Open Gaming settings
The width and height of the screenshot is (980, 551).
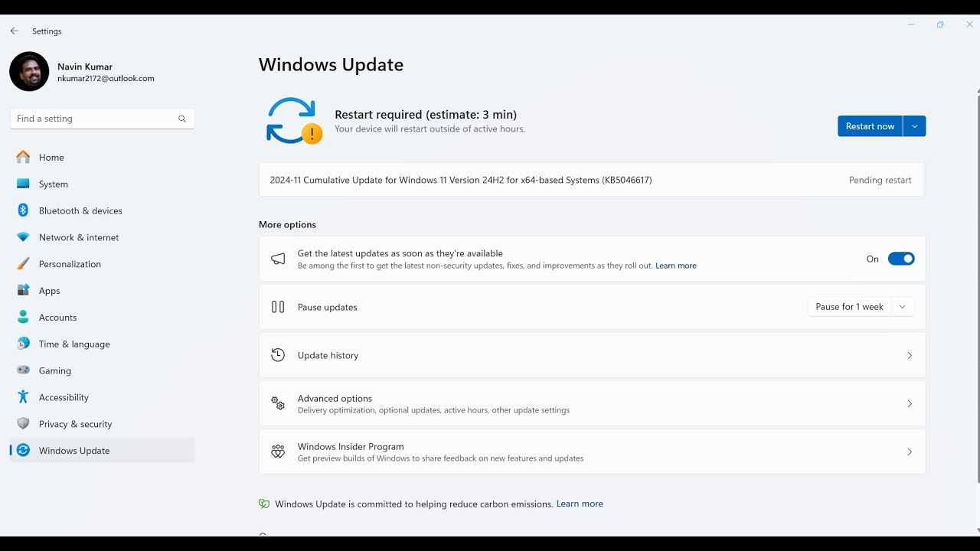click(x=102, y=370)
